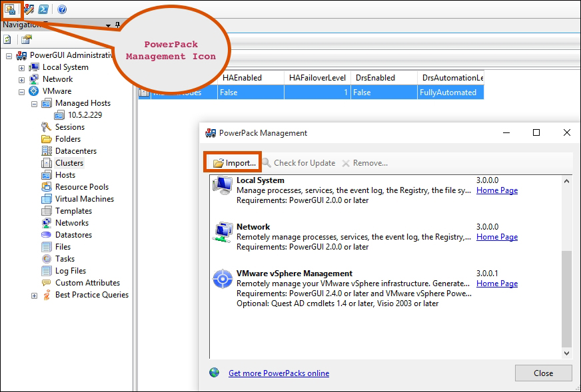Click the Log Files node icon

pyautogui.click(x=47, y=271)
